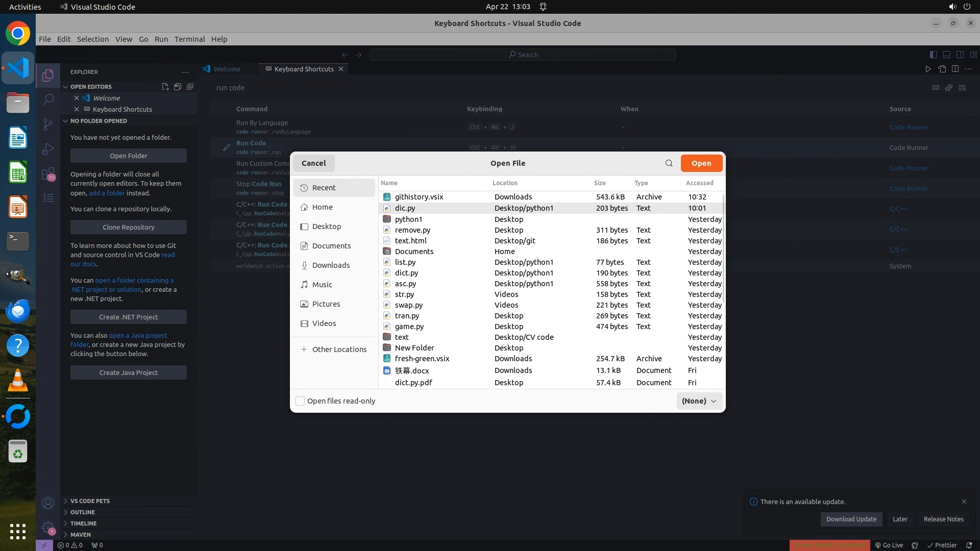Click the Explorer icon in activity bar
Image resolution: width=980 pixels, height=551 pixels.
48,76
